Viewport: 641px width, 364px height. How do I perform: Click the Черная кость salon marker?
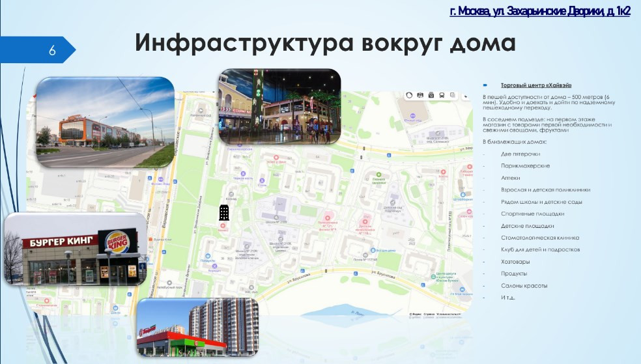[243, 174]
